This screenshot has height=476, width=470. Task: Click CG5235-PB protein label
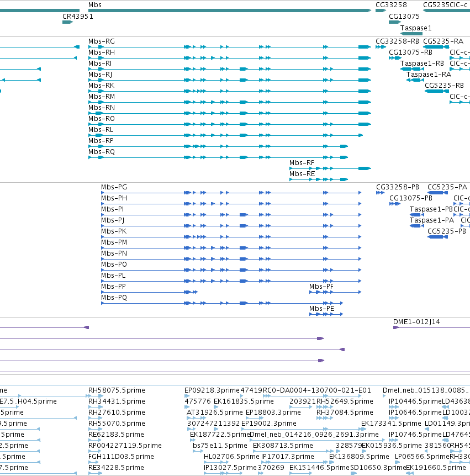(447, 231)
